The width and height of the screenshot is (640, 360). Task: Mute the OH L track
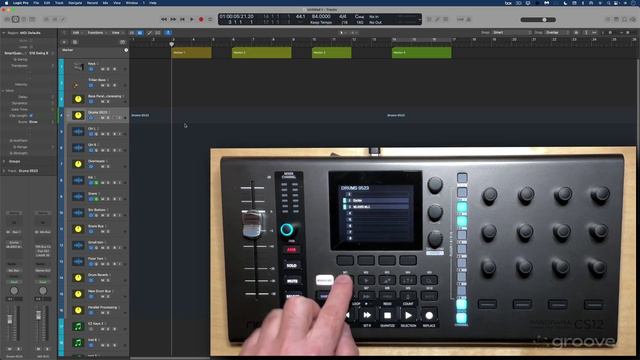pyautogui.click(x=103, y=134)
